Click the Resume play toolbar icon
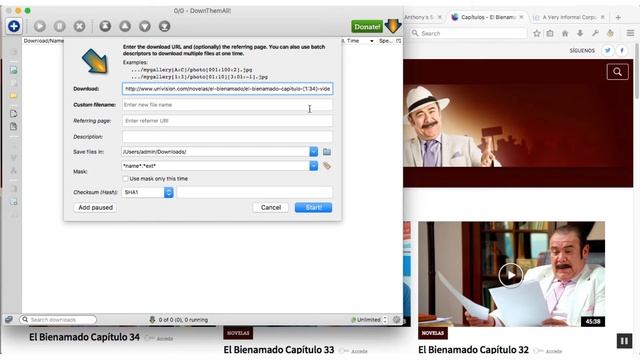Screen dimensions: 640x360 pyautogui.click(x=40, y=26)
